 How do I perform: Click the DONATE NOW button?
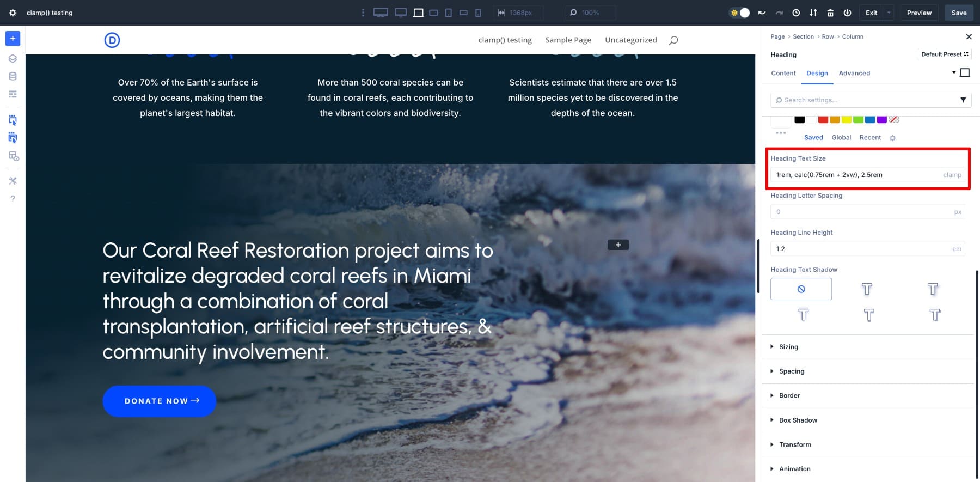[160, 401]
